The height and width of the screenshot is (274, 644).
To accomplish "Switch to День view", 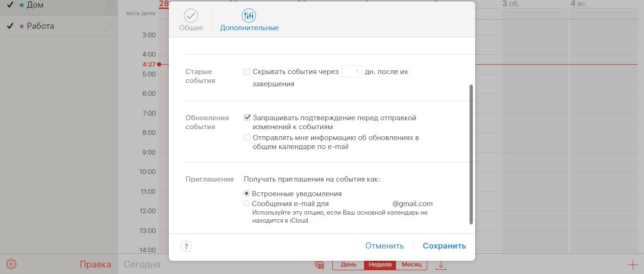I will 348,265.
